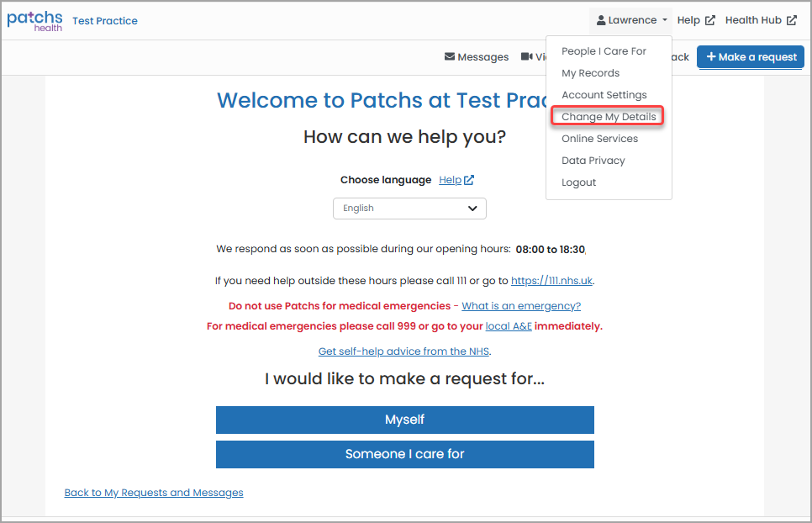Open Messages via the envelope icon
This screenshot has width=812, height=523.
tap(448, 57)
